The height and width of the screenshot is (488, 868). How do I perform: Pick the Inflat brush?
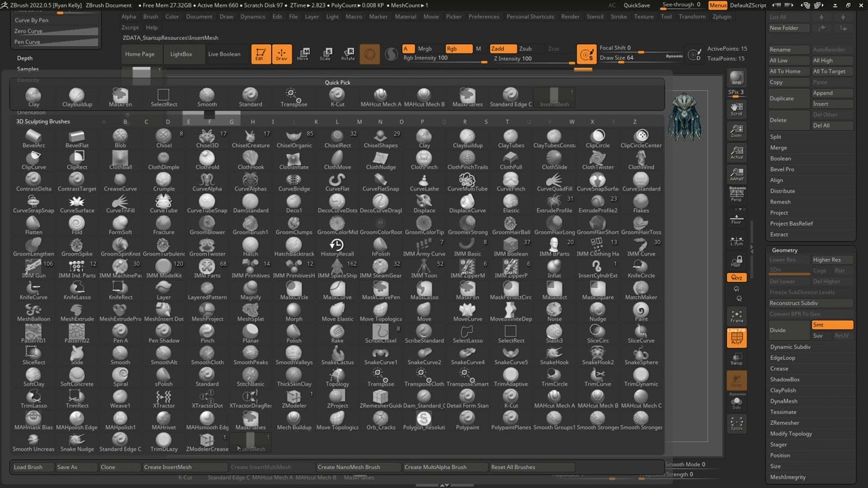(x=554, y=268)
